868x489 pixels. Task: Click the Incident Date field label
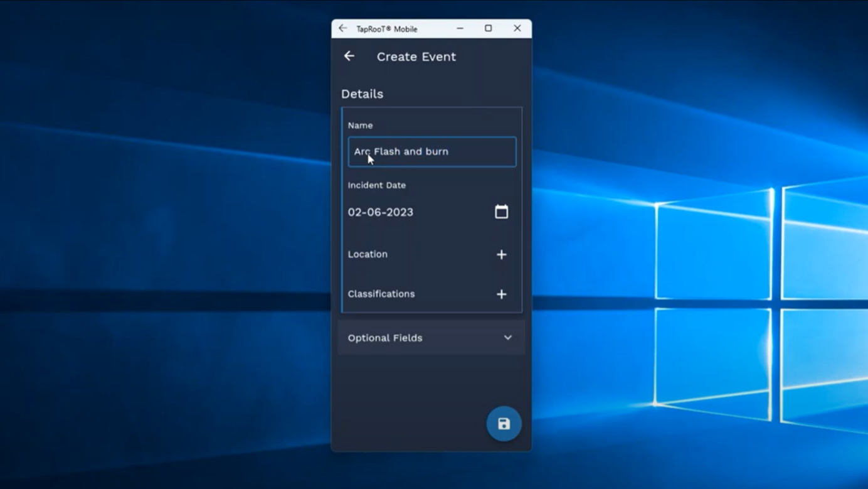(x=377, y=185)
